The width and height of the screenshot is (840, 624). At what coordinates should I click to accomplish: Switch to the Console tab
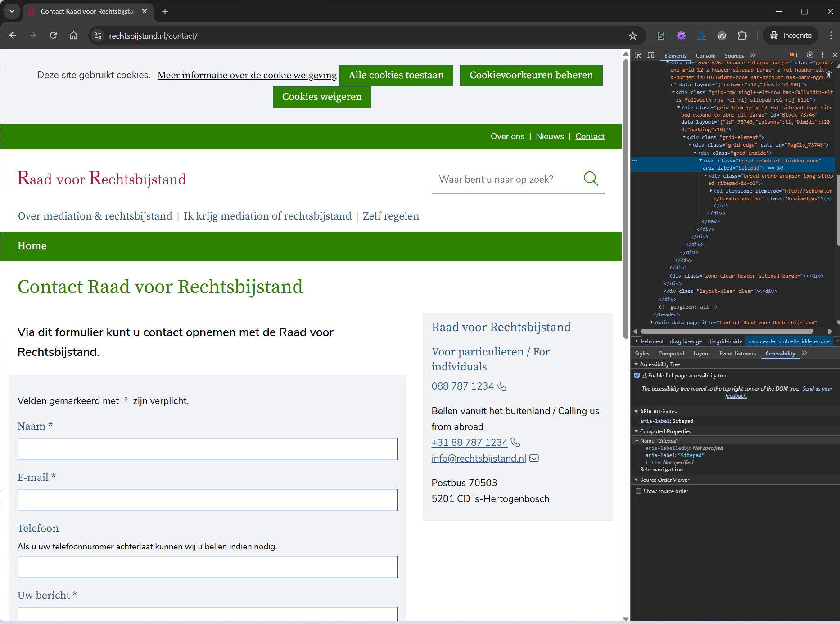[705, 56]
